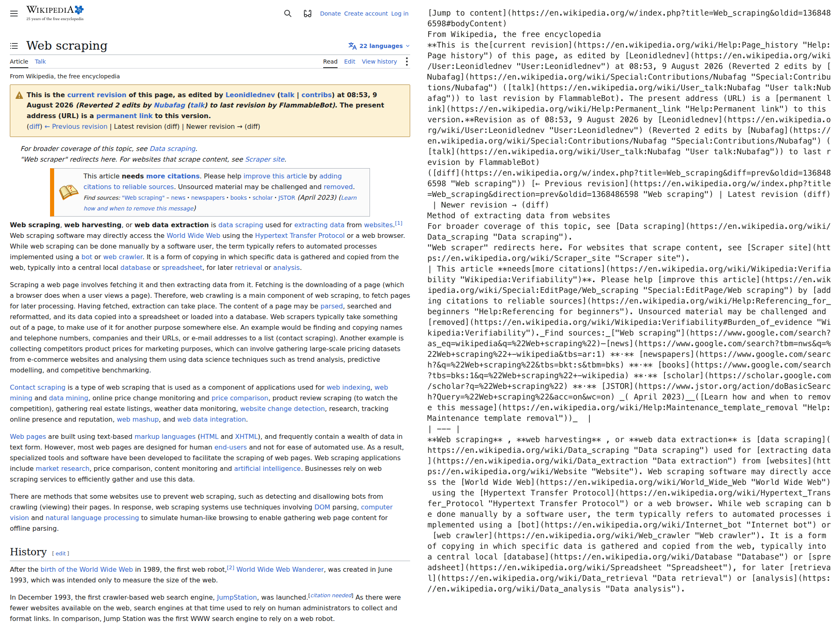
Task: Open the parsed link
Action: point(331,306)
